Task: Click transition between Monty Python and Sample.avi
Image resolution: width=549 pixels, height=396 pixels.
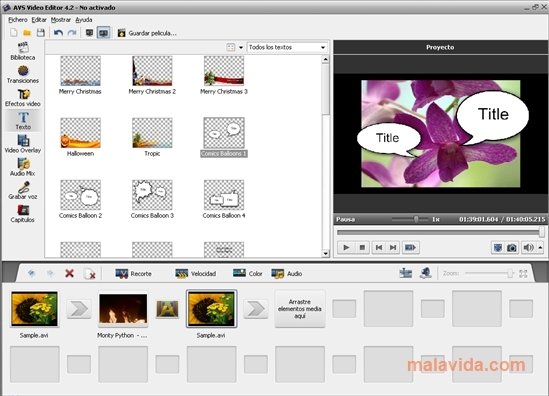Action: point(167,309)
